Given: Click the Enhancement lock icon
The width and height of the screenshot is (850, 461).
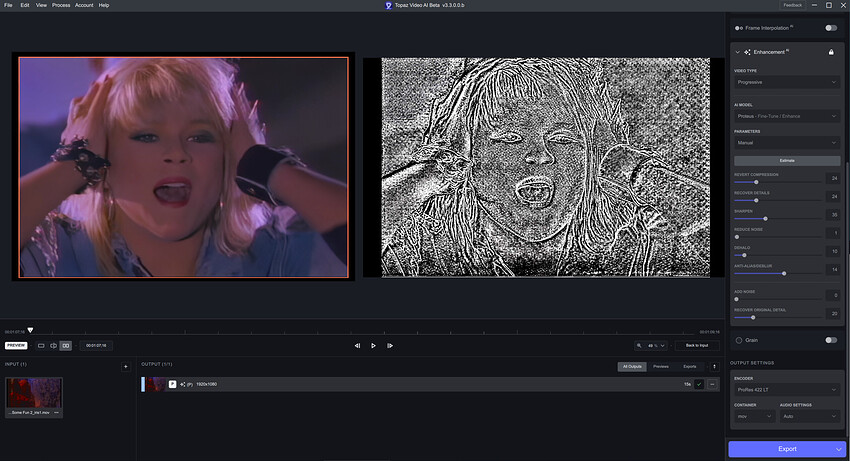Looking at the screenshot, I should [831, 52].
